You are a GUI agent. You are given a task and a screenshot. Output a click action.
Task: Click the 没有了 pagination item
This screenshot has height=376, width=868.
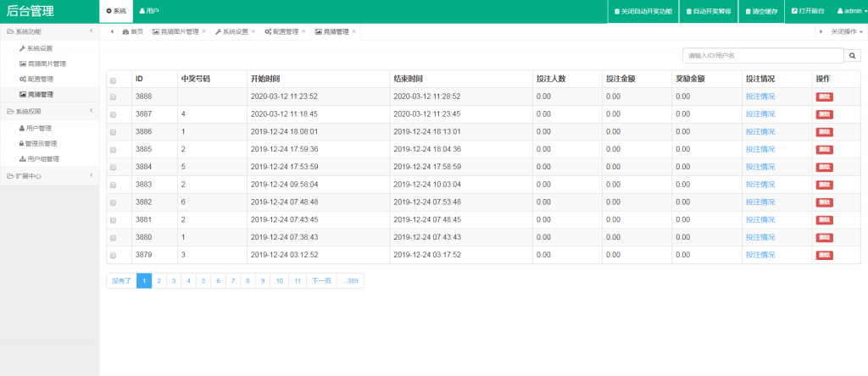(x=122, y=281)
